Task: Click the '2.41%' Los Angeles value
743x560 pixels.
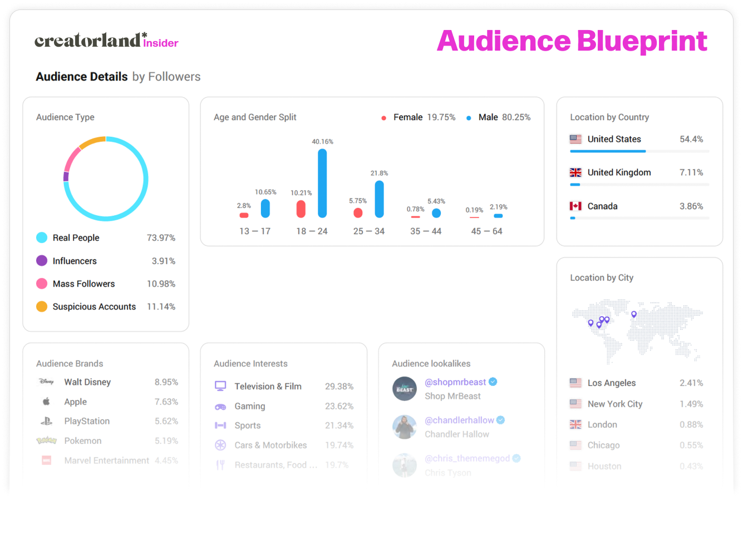Action: 691,383
